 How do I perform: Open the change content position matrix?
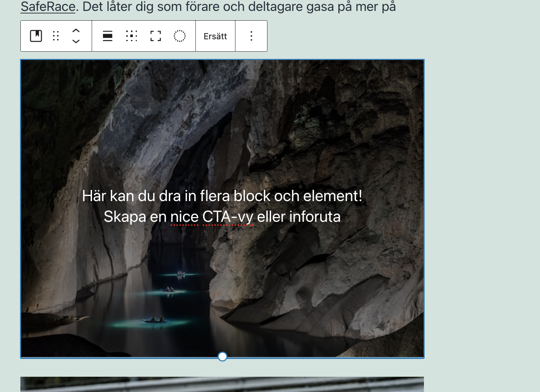pyautogui.click(x=131, y=36)
